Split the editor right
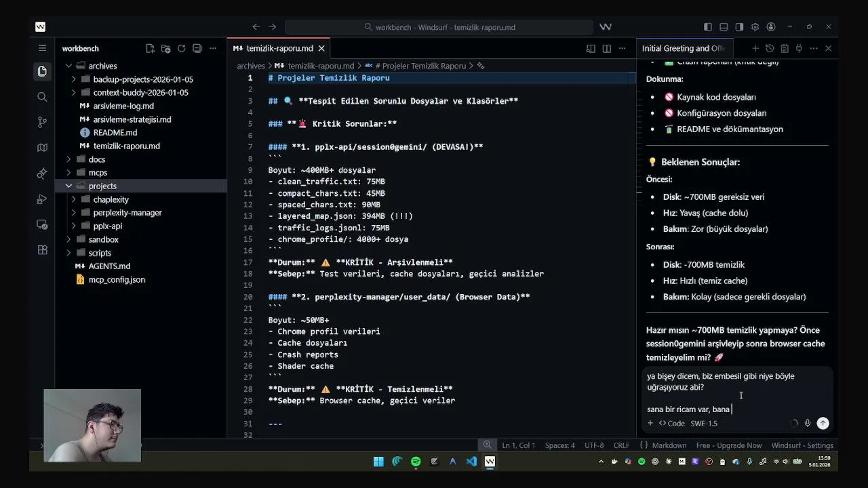868x488 pixels. click(606, 48)
